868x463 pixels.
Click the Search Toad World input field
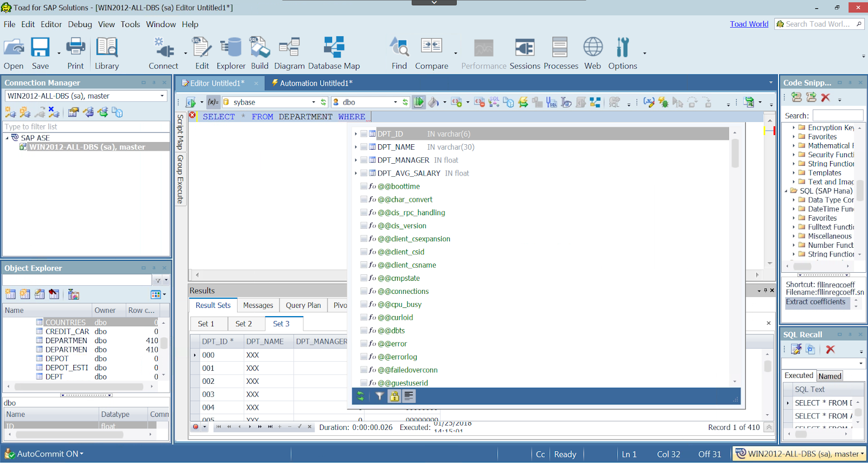tap(818, 24)
